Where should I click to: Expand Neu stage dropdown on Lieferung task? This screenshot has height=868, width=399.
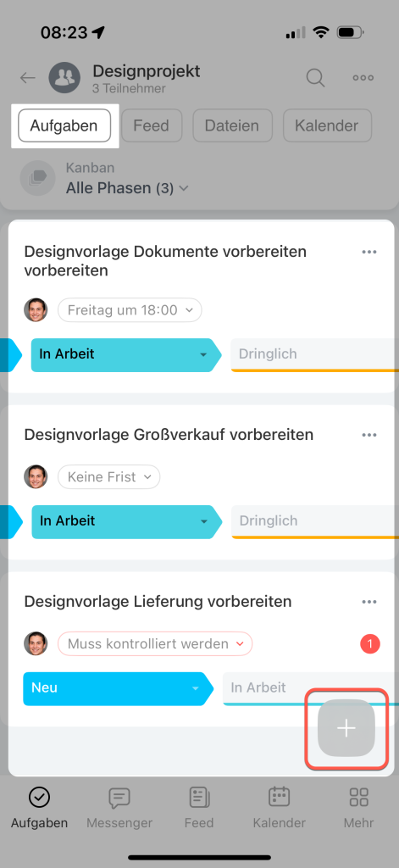click(119, 688)
